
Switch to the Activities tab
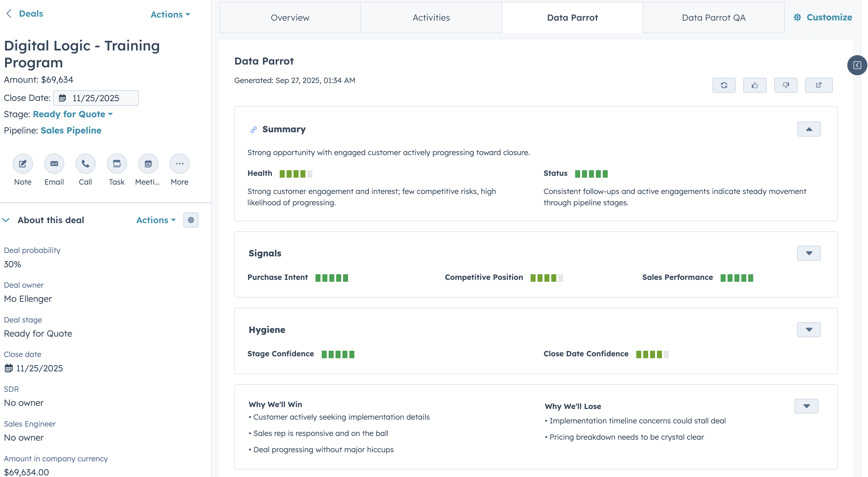click(x=431, y=18)
